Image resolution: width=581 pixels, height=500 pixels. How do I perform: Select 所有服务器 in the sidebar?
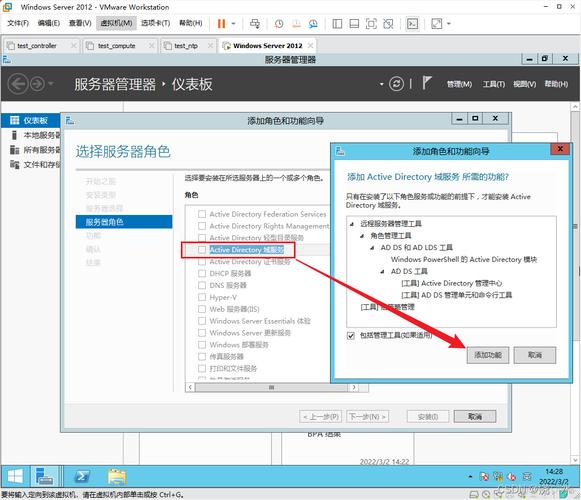click(31, 150)
